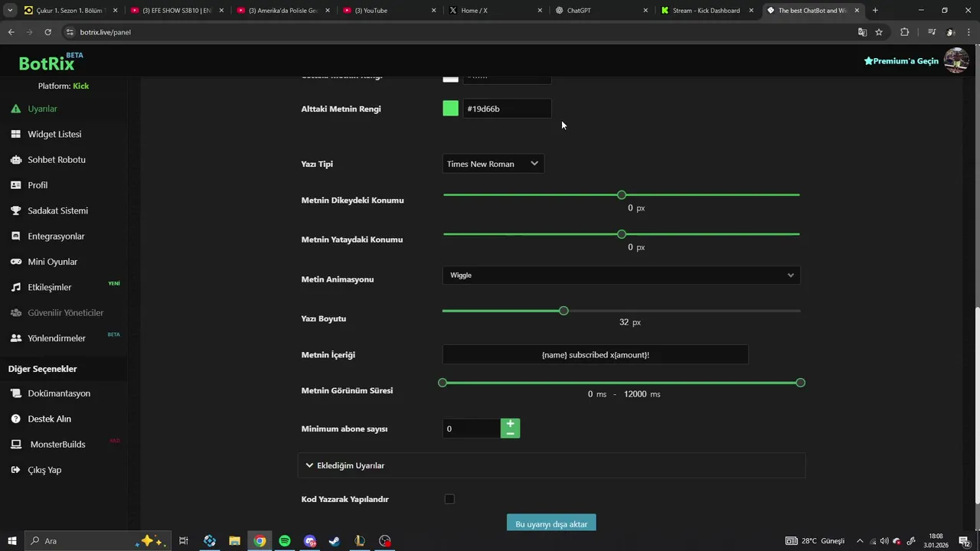The width and height of the screenshot is (980, 551).
Task: Open Yazı Tipi Times New Roman dropdown
Action: point(493,164)
